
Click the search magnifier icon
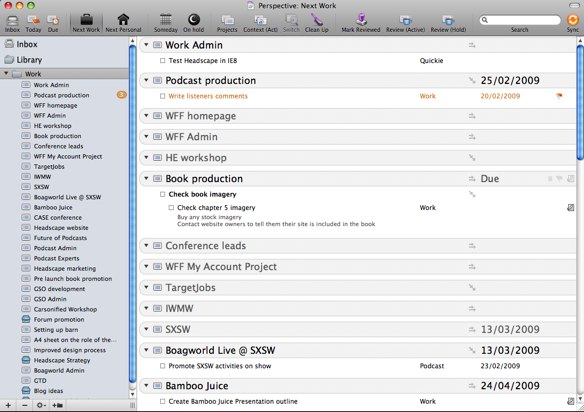click(484, 20)
